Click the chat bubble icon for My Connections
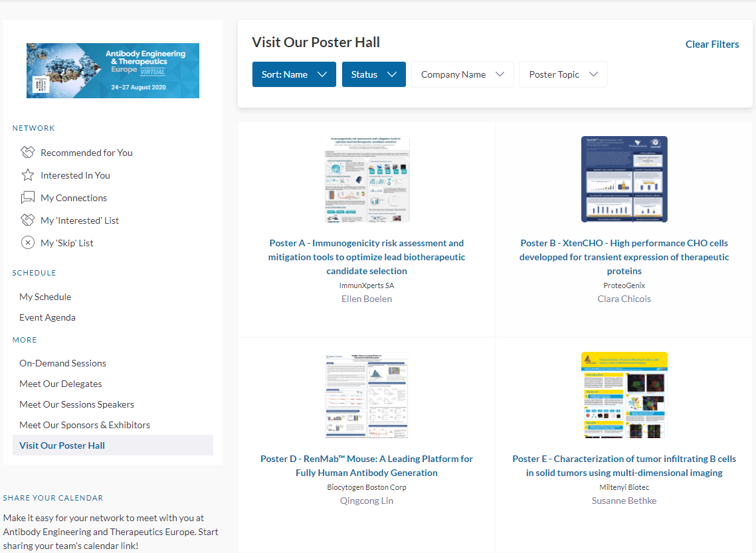The width and height of the screenshot is (756, 553). pos(27,198)
